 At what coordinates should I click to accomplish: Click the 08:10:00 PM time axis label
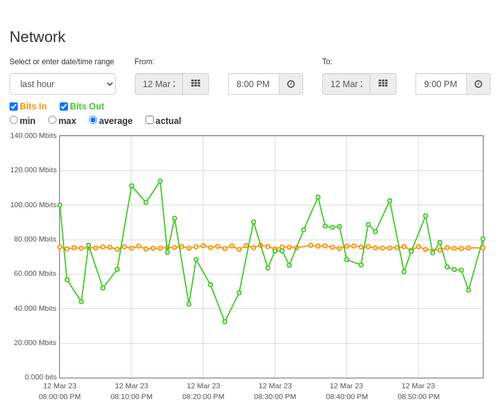click(131, 397)
